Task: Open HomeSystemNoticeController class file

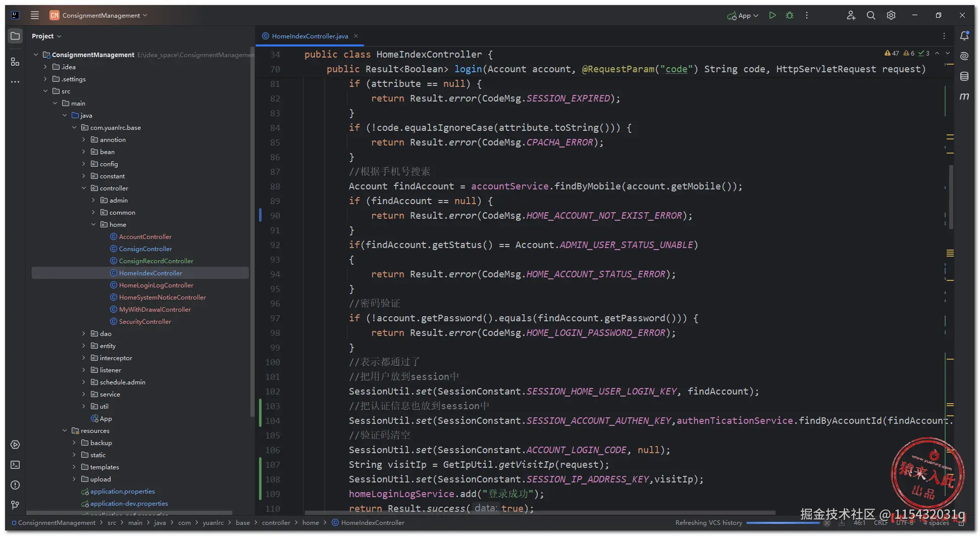Action: tap(163, 297)
